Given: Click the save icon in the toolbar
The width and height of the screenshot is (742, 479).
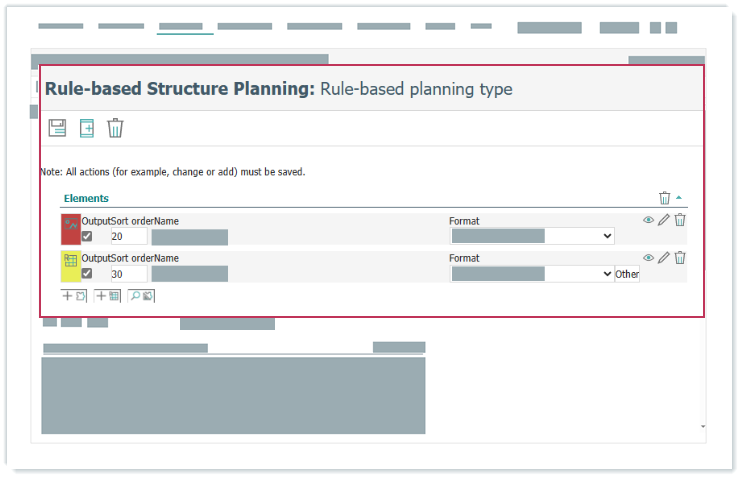Looking at the screenshot, I should coord(57,128).
